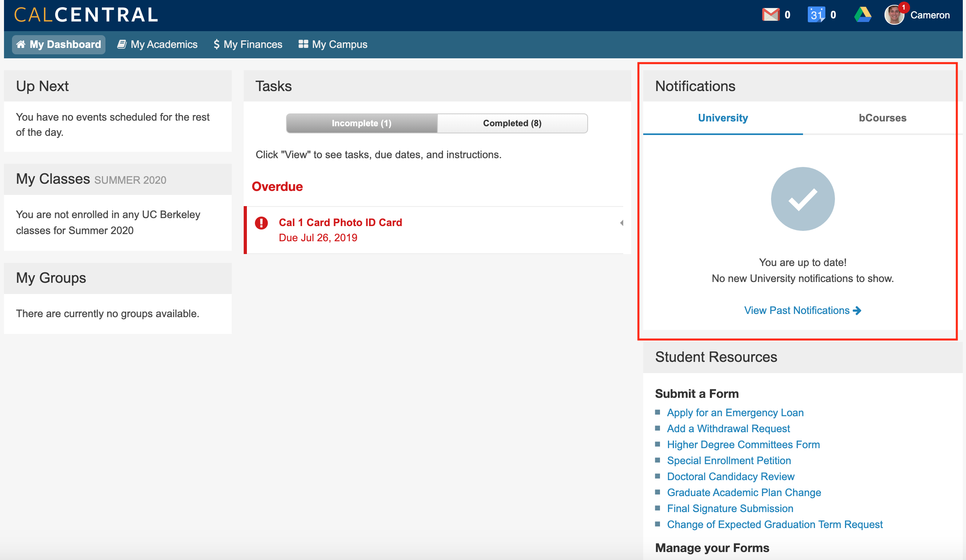Switch to the University notifications tab

click(723, 118)
